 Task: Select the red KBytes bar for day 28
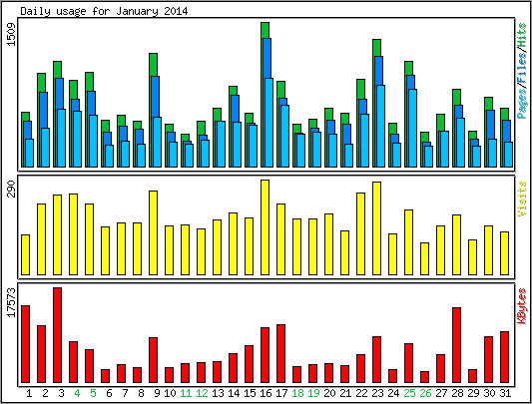[x=457, y=345]
